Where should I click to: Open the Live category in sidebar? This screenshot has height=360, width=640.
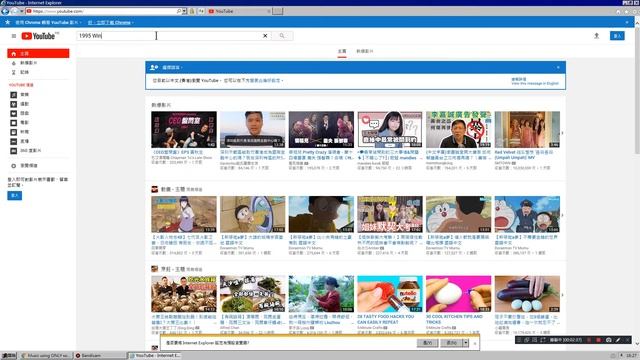pos(20,142)
